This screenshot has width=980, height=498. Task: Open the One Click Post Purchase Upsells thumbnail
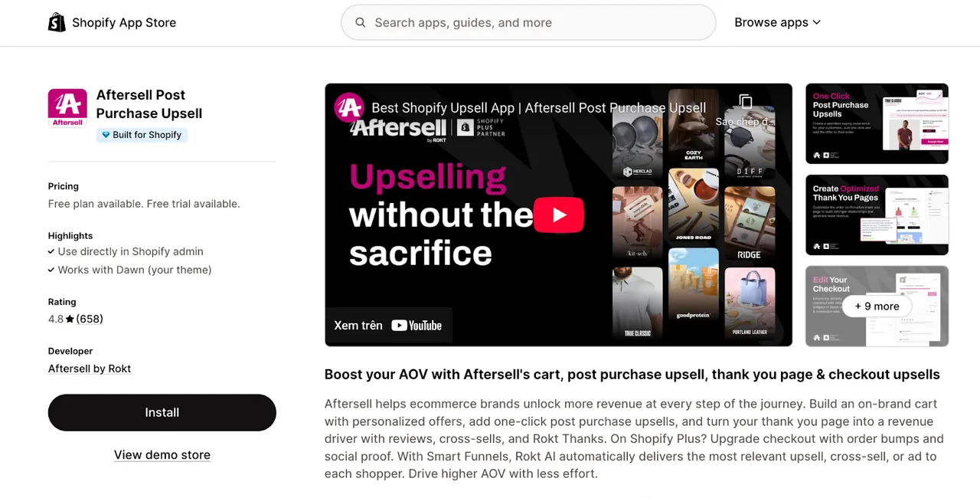877,123
